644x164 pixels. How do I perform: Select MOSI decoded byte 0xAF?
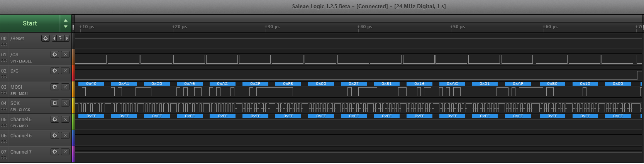(518, 84)
